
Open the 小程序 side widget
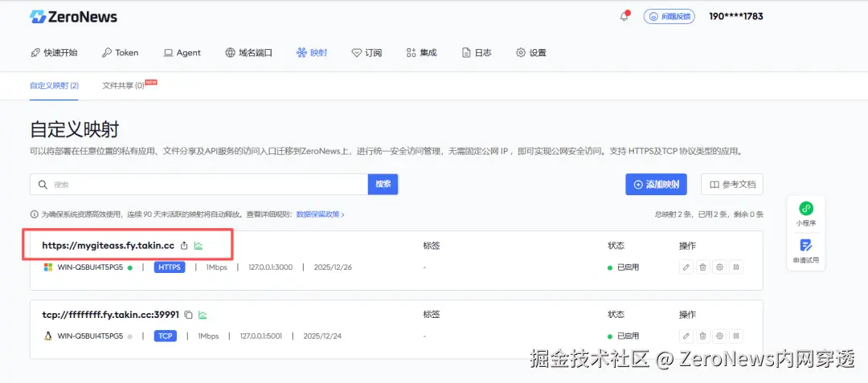pyautogui.click(x=806, y=214)
